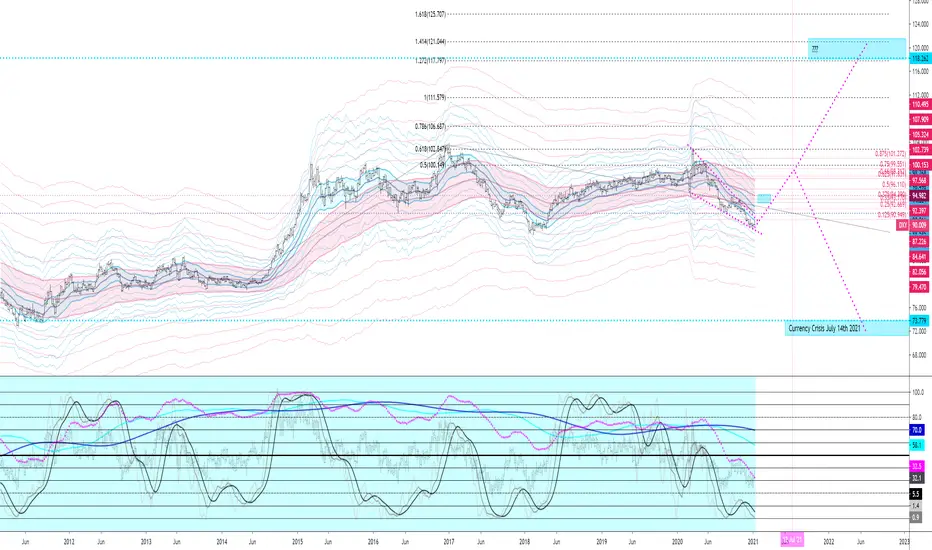Image resolution: width=932 pixels, height=550 pixels.
Task: Click the 2022 year label on time axis
Action: (x=829, y=542)
